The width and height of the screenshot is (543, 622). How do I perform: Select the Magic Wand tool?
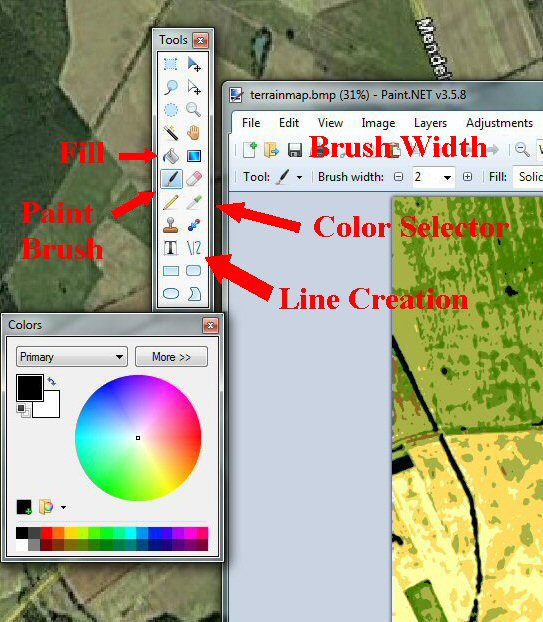tap(171, 133)
